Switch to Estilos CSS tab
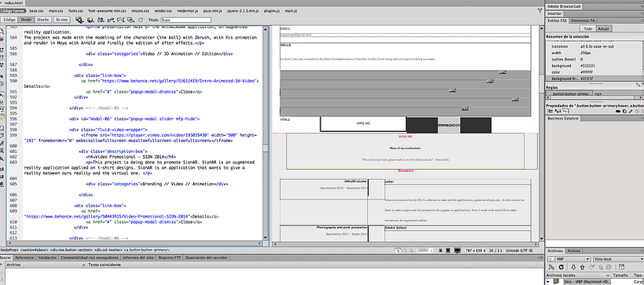The width and height of the screenshot is (644, 285). click(557, 20)
